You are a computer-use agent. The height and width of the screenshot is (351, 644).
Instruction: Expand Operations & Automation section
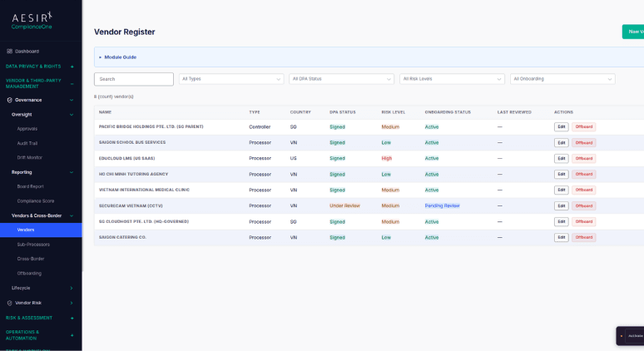click(x=72, y=335)
